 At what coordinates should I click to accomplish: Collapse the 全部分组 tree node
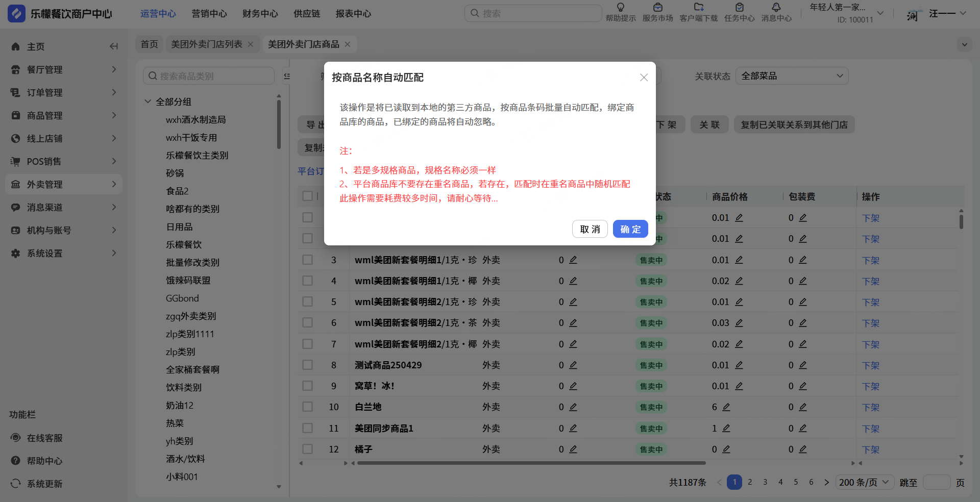click(x=148, y=102)
